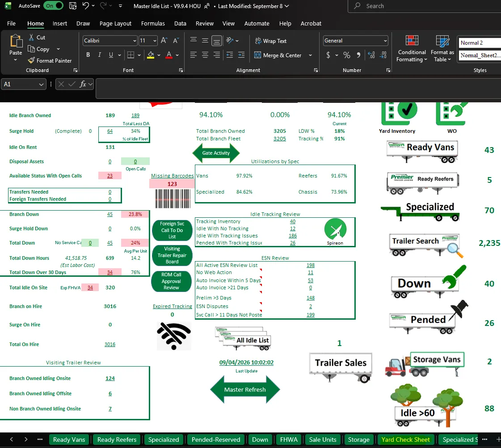Click the red font color swatch

click(169, 55)
